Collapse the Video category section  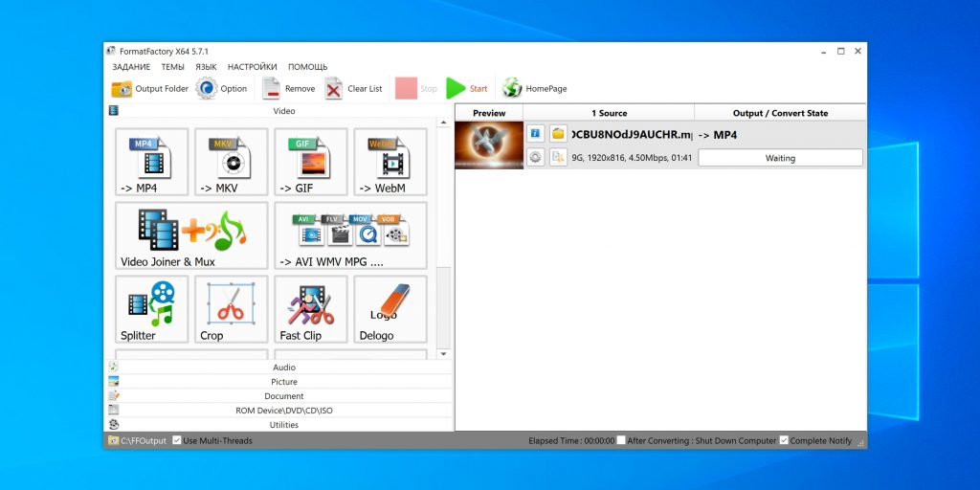pos(278,111)
